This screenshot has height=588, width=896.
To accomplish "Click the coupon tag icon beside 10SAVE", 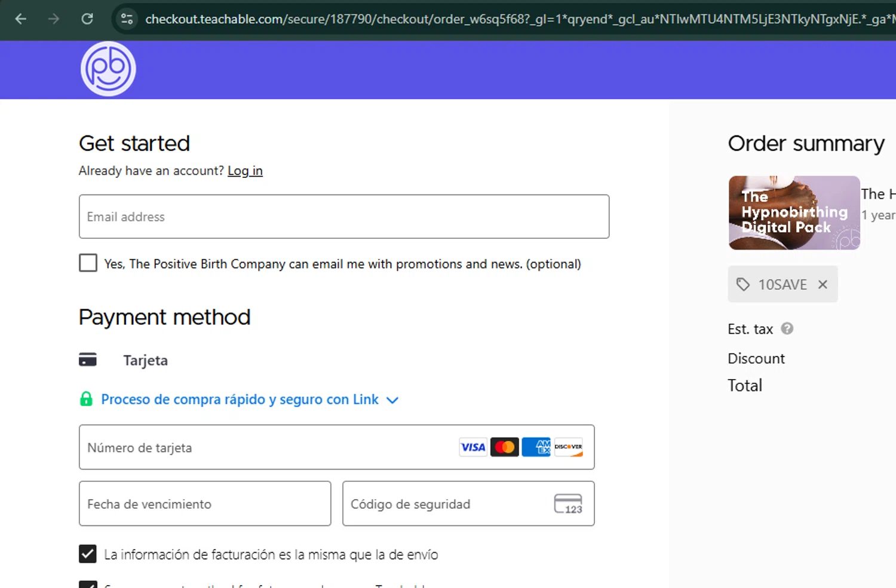I will click(x=743, y=284).
